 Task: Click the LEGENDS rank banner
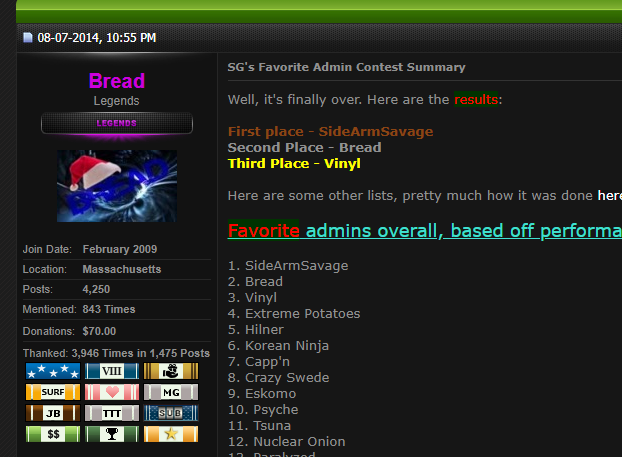click(x=117, y=123)
